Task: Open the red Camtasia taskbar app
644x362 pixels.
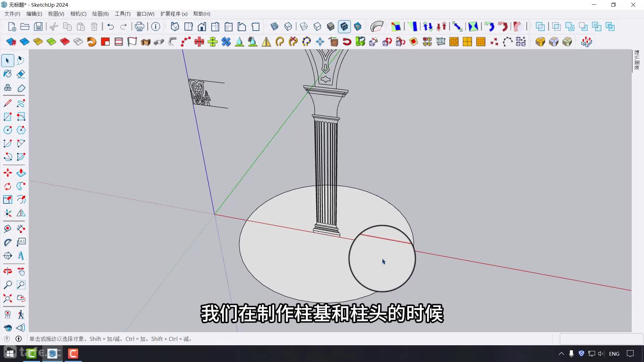Action: coord(73,354)
